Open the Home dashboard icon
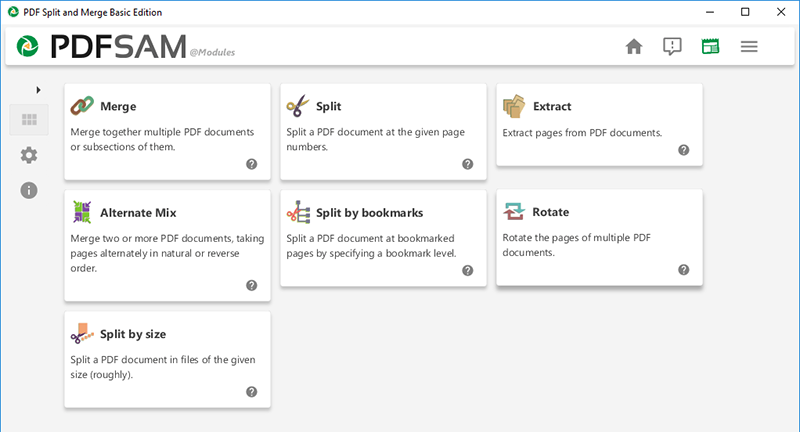This screenshot has width=800, height=432. (633, 46)
